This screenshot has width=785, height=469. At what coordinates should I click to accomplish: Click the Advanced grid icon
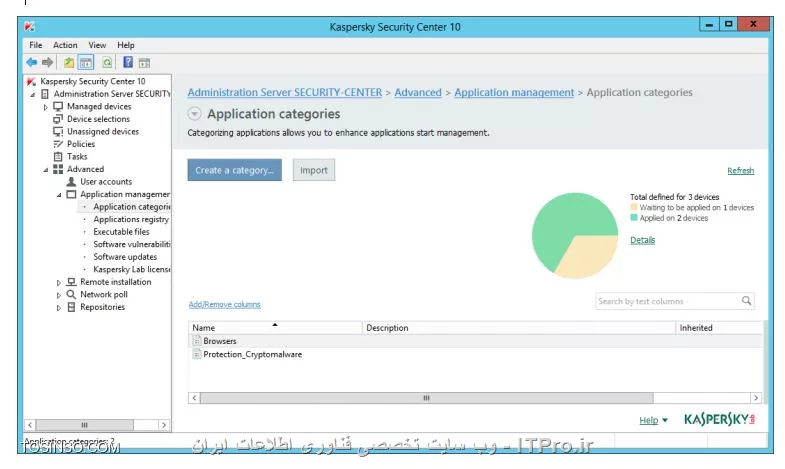point(58,169)
